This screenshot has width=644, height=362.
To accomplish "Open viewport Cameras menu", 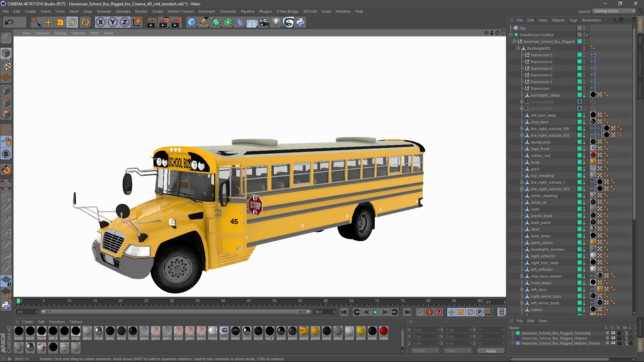I will (x=42, y=33).
